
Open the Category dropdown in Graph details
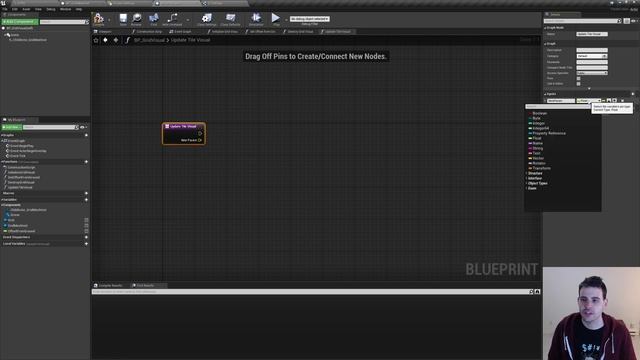pos(592,56)
